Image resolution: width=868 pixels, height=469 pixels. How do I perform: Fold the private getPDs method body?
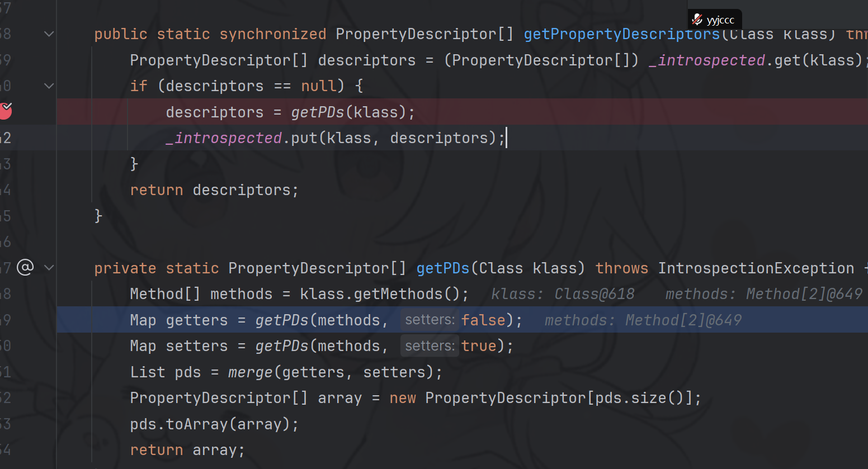tap(49, 268)
